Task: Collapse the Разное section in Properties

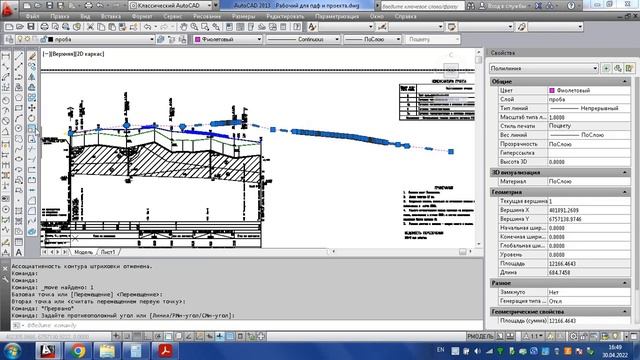Action: (x=624, y=283)
